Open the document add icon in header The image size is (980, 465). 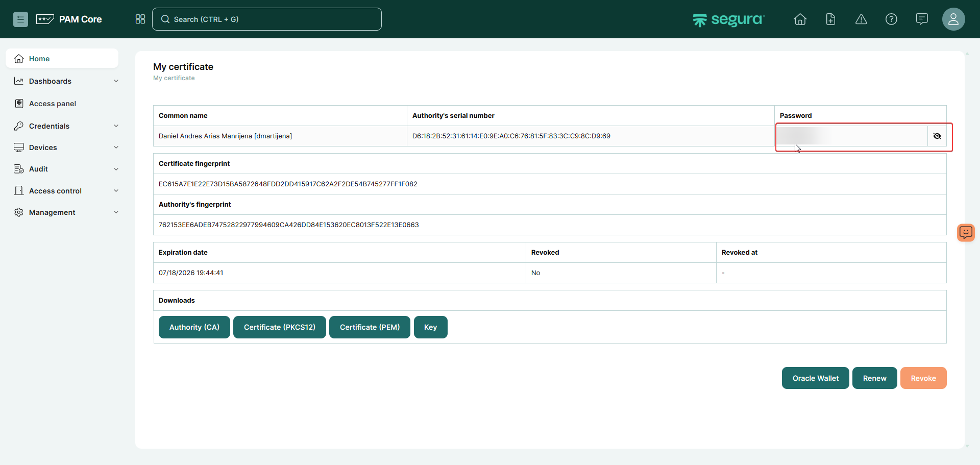830,19
